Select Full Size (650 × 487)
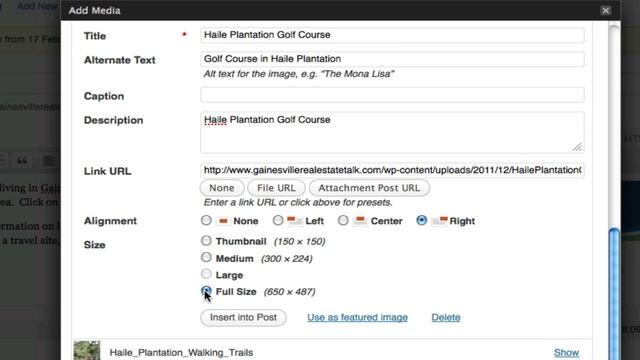The image size is (640, 360). tap(206, 291)
